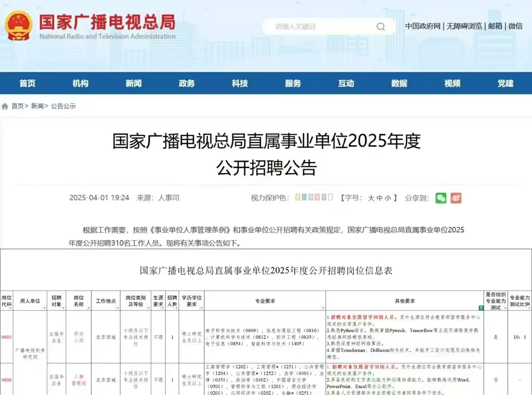Click the article headline 公开招聘公告
Screen dimensions: 532x395
(x=266, y=168)
